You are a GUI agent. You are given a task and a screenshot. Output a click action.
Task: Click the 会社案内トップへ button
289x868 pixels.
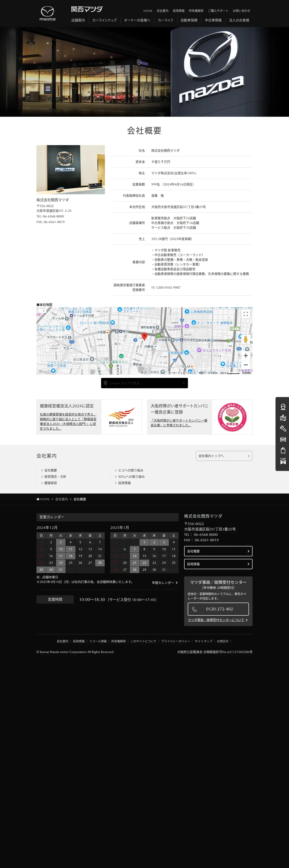click(x=224, y=456)
